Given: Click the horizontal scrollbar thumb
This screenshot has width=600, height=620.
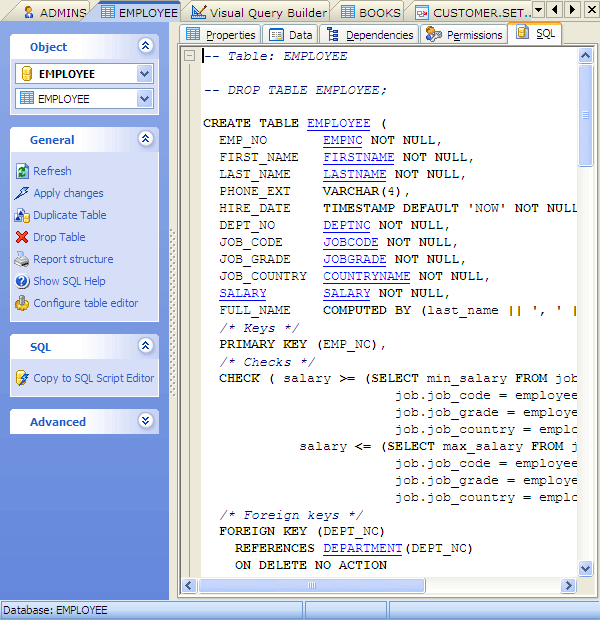Looking at the screenshot, I should click(312, 586).
